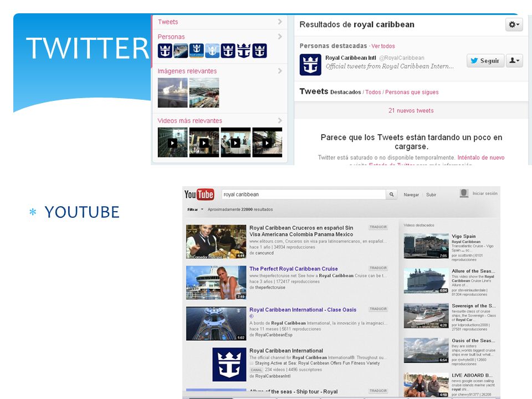Open the Comedor Principal waiter thumbnail
Screen dimensions: 532x399
pos(216,242)
